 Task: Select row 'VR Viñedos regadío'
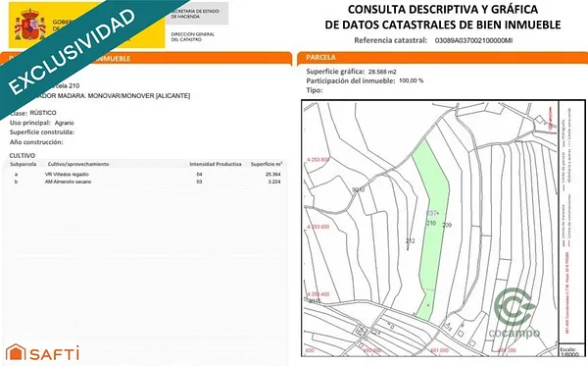point(146,175)
